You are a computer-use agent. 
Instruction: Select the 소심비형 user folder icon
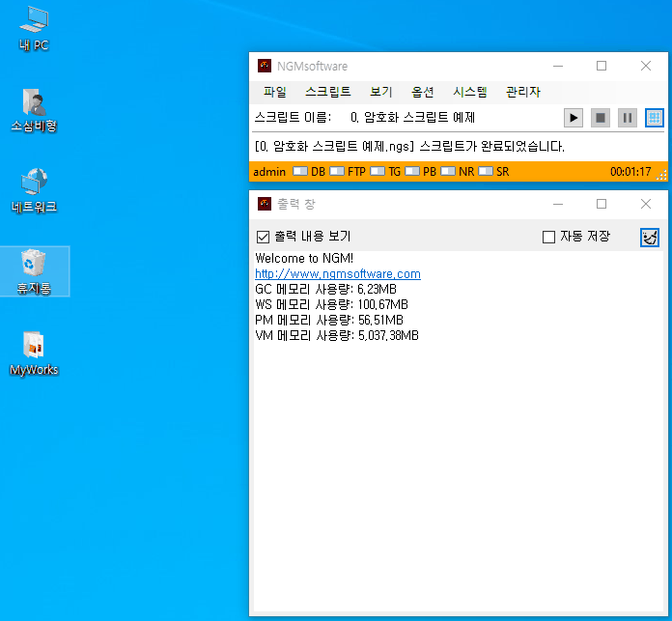34,110
